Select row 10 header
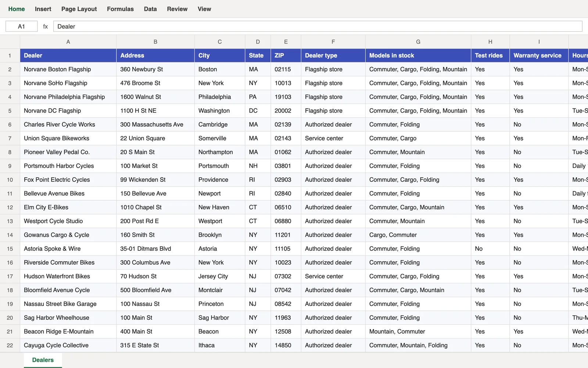588x368 pixels. click(x=10, y=180)
